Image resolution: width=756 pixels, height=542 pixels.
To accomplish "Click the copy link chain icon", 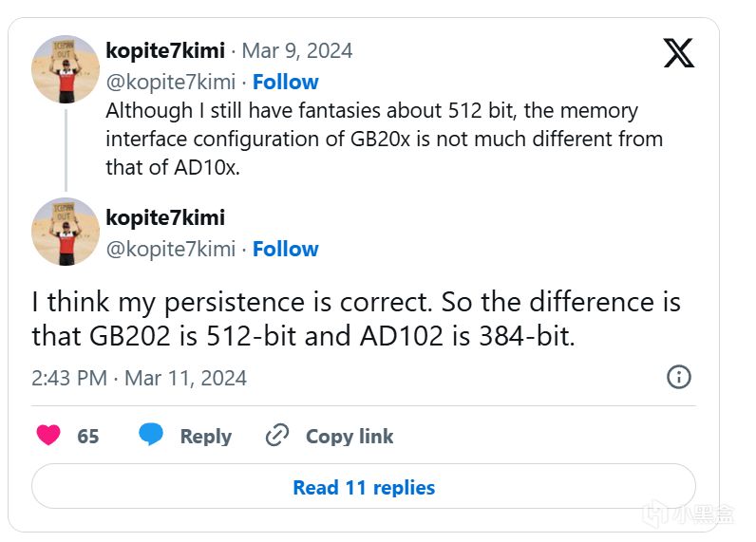I will point(277,436).
